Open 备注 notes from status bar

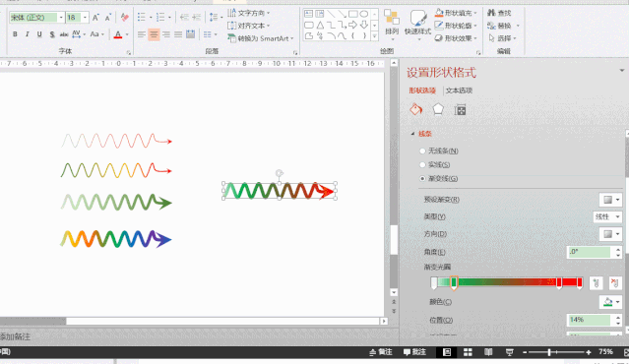pyautogui.click(x=381, y=352)
